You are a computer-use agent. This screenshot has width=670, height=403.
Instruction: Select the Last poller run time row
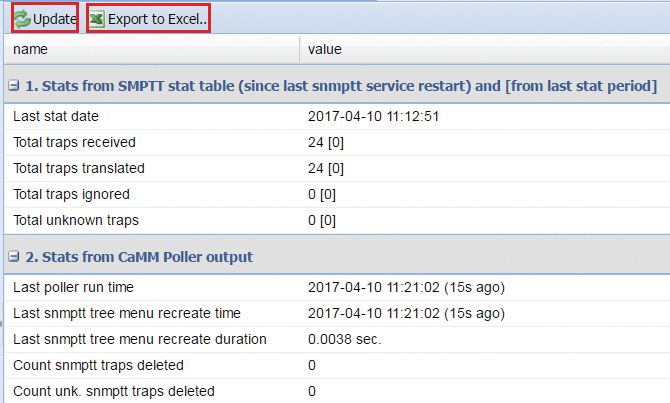337,287
